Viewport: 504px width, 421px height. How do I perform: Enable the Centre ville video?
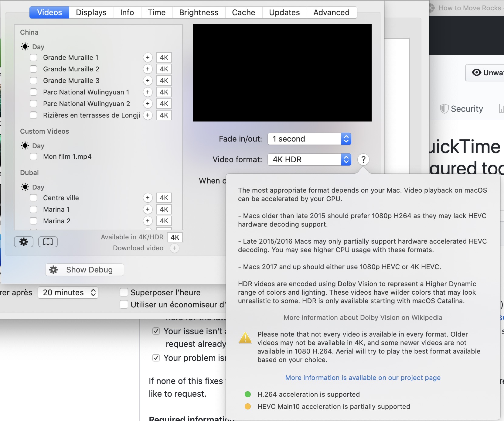click(33, 198)
